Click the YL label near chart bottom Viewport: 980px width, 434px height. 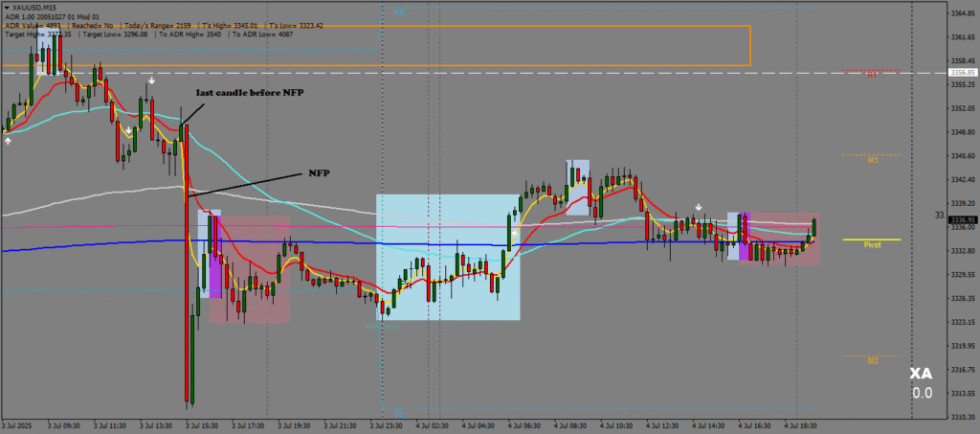pos(399,413)
